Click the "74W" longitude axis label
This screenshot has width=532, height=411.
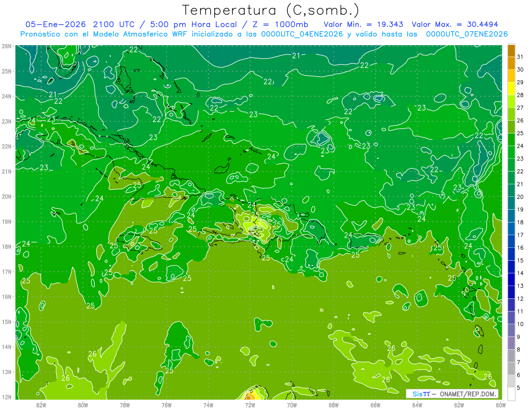208,404
